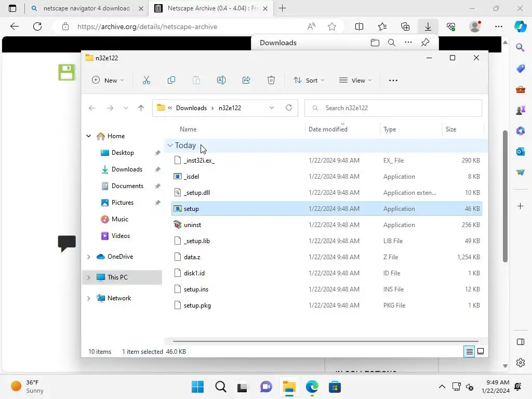Open Windows Start menu
532x399 pixels.
pyautogui.click(x=197, y=387)
